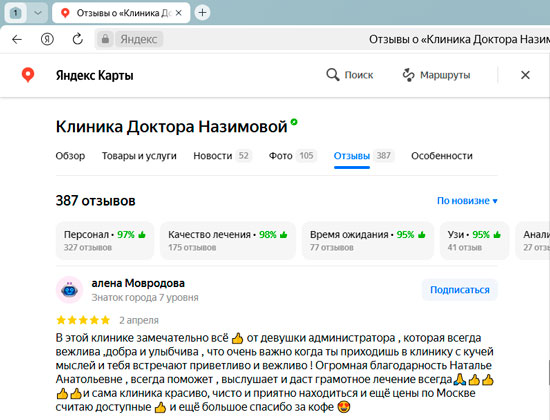
Task: Click the Поиск magnifier icon
Action: [333, 75]
